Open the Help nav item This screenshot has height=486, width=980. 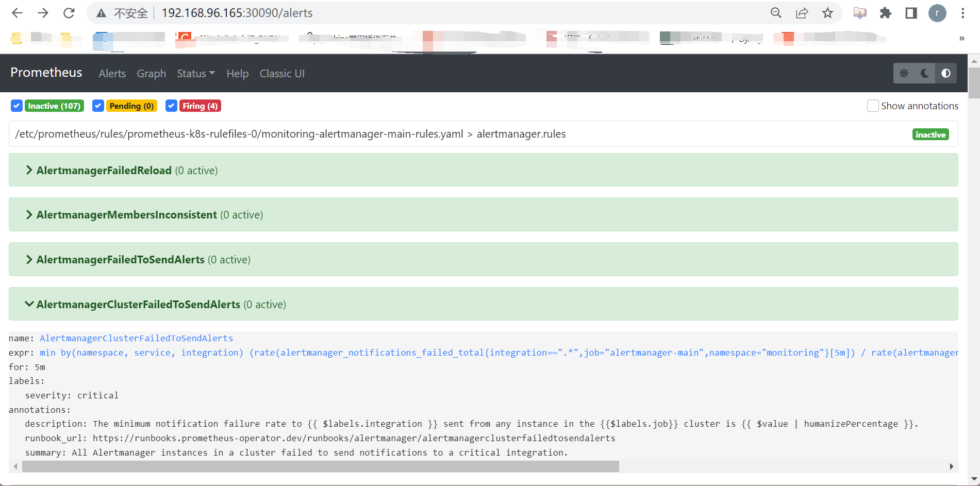point(238,74)
